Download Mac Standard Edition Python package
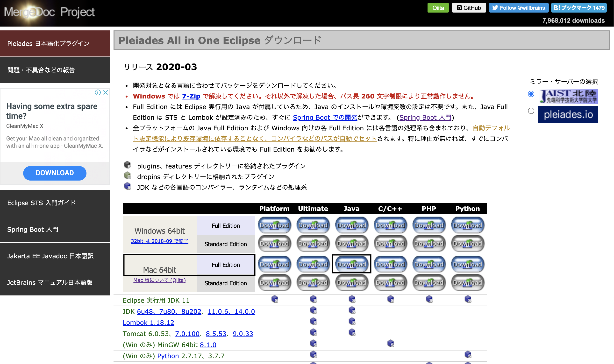This screenshot has height=364, width=614. pos(467,283)
